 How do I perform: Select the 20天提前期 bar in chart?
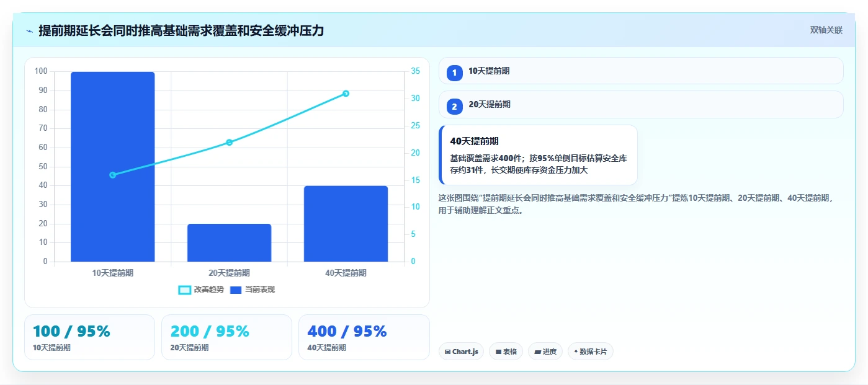(x=229, y=242)
